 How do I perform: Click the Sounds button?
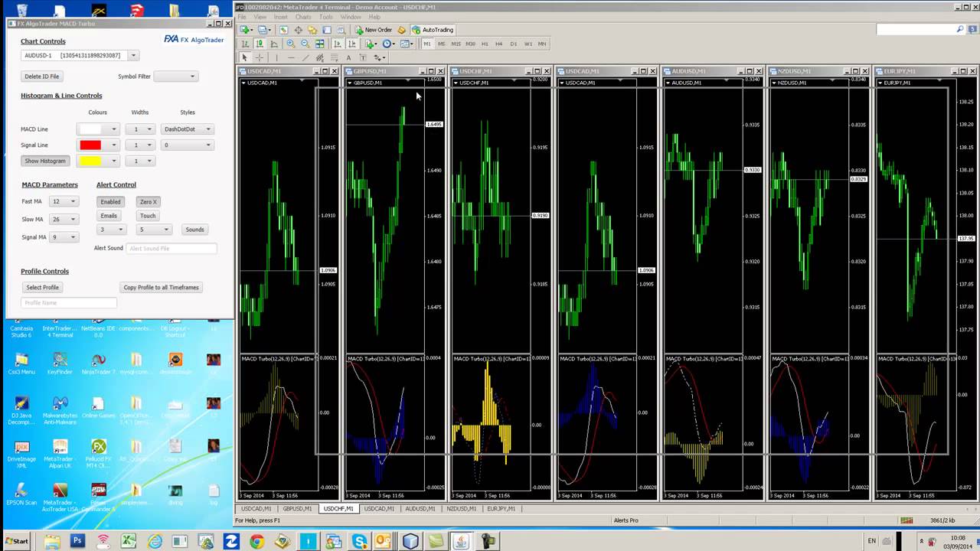point(194,230)
